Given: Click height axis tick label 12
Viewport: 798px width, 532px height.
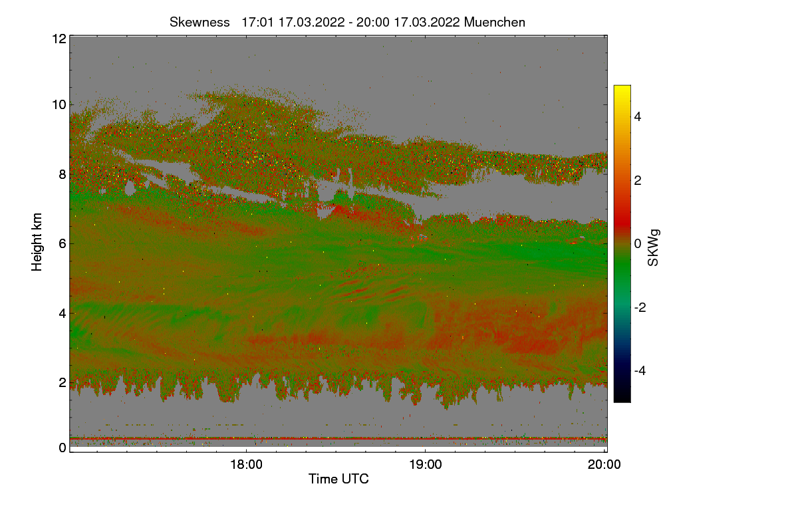Looking at the screenshot, I should pos(58,39).
